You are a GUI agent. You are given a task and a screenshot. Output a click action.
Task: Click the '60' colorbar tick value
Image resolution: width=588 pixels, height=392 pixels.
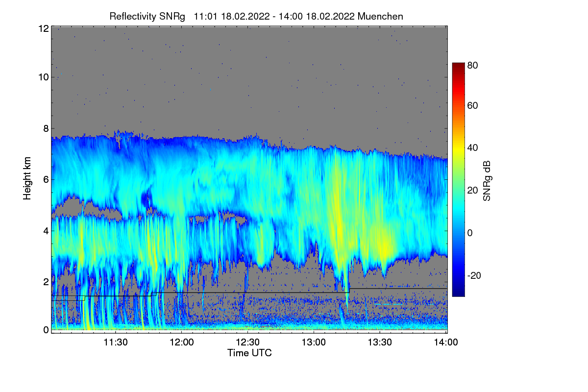click(x=473, y=106)
